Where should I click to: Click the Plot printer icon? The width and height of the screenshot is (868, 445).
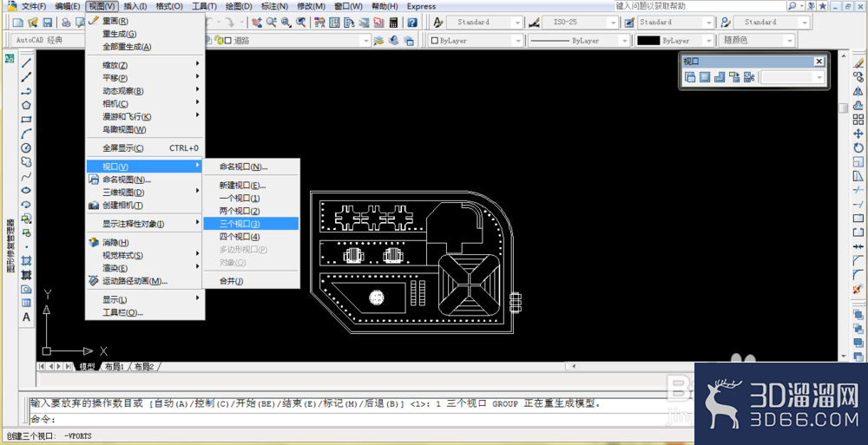[66, 23]
